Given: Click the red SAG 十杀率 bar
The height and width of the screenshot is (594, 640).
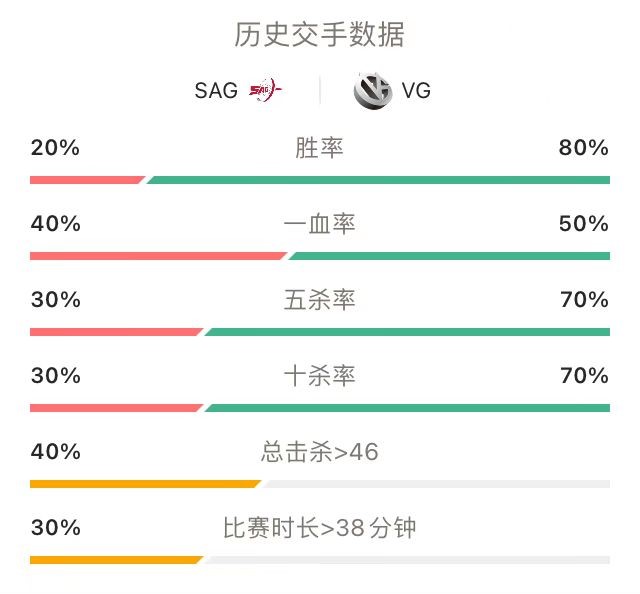Looking at the screenshot, I should click(116, 408).
